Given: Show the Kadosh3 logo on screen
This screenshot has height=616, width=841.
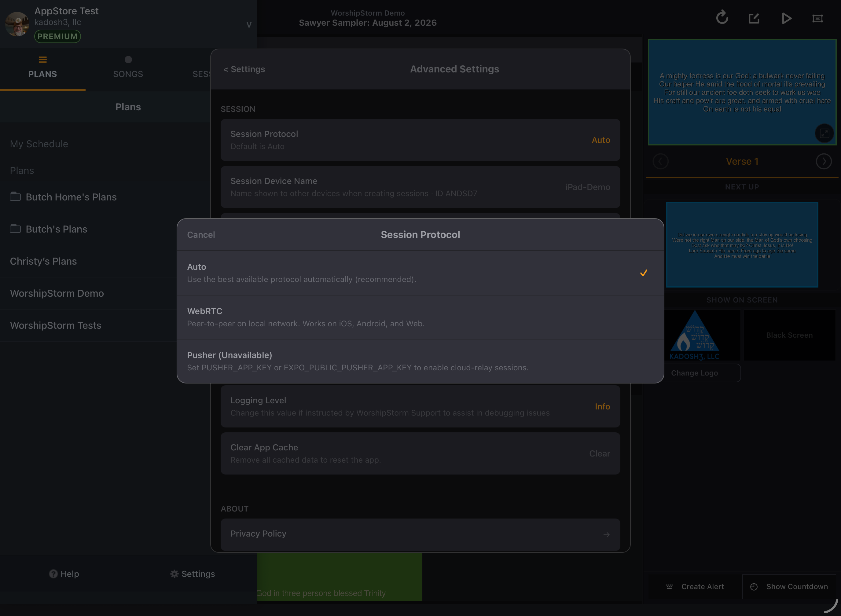Looking at the screenshot, I should click(694, 335).
